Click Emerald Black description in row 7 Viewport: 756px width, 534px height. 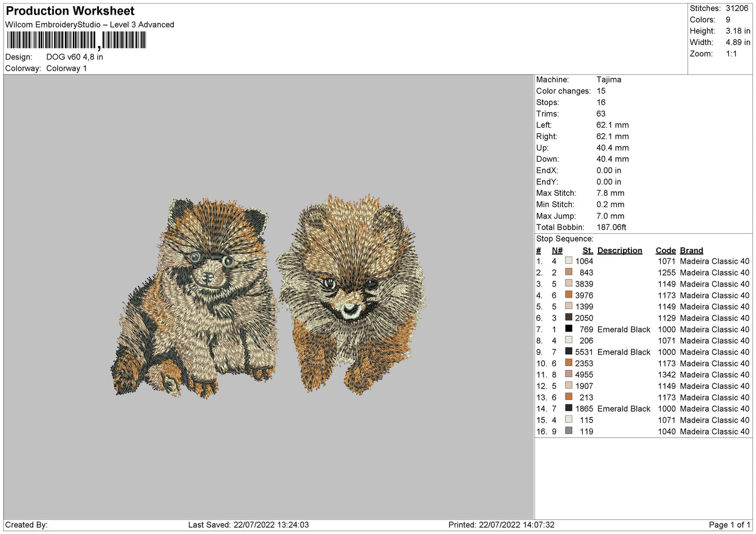click(x=624, y=330)
